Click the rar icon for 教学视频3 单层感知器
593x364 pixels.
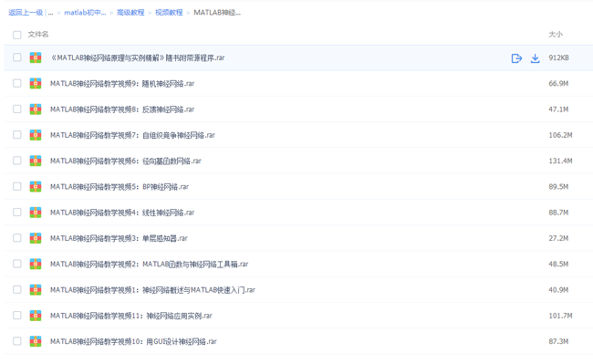36,238
